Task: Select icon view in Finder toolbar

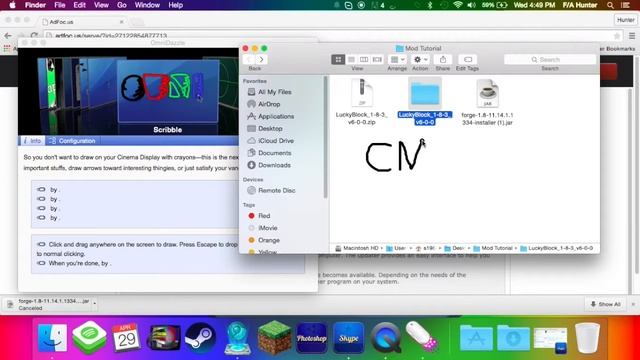Action: point(338,60)
